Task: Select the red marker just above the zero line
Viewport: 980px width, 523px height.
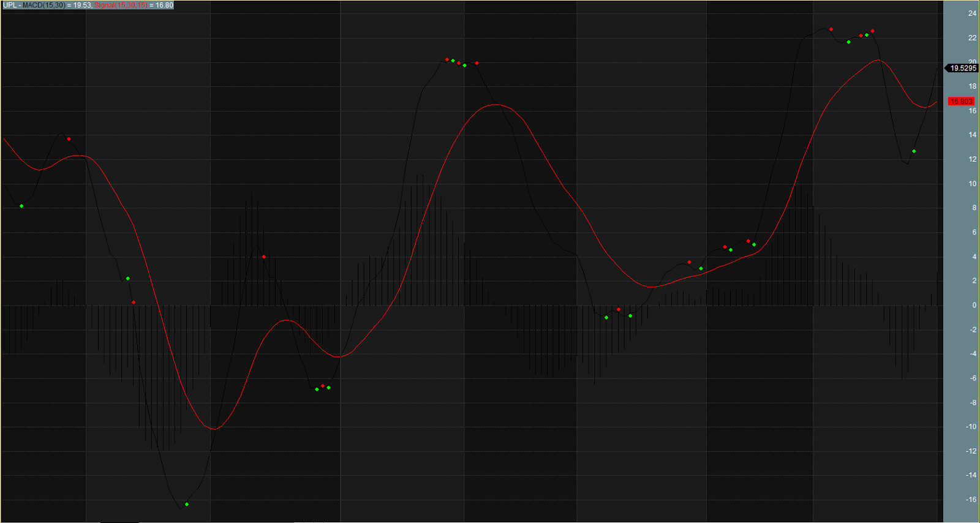Action: tap(134, 303)
